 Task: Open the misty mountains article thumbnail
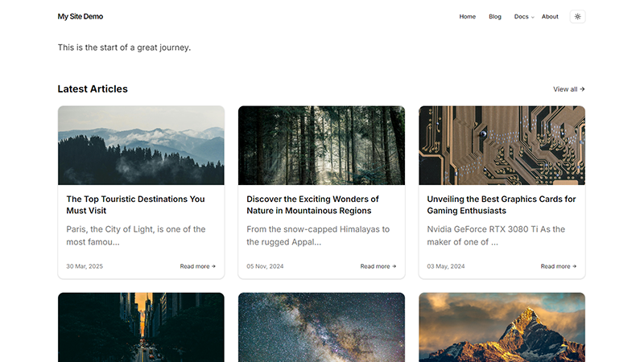click(x=141, y=146)
